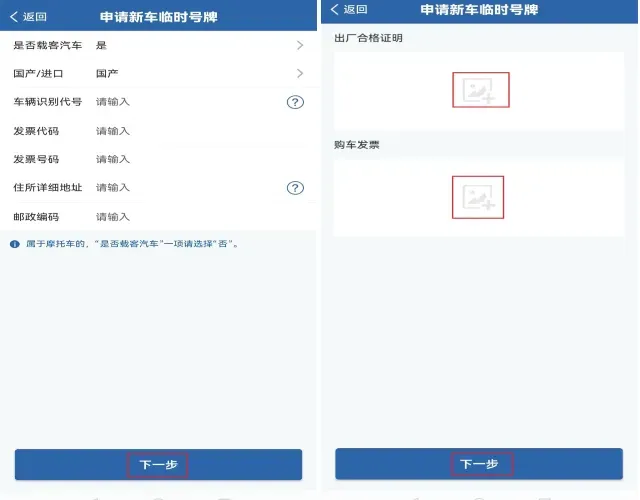Go back using left screen arrow
640x500 pixels.
(14, 17)
